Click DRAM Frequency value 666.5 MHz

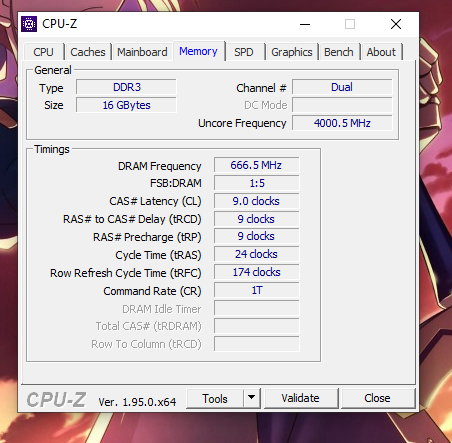point(256,165)
